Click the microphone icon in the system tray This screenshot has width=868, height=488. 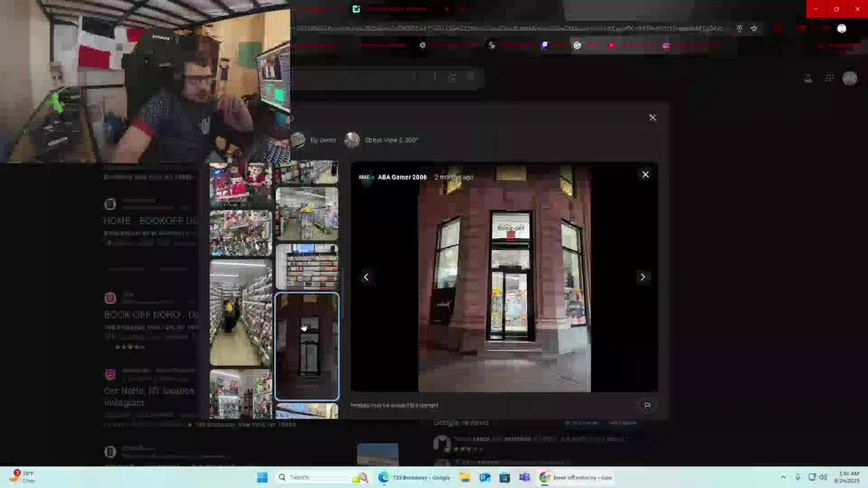tap(797, 477)
